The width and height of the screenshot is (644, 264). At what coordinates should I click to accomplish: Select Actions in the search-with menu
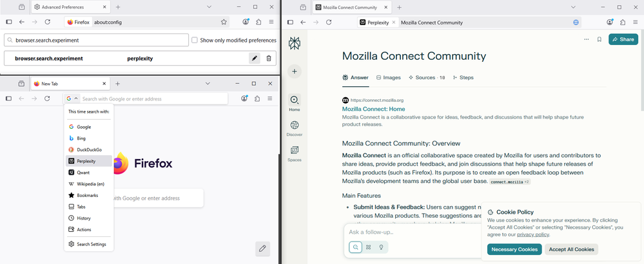tap(89, 230)
